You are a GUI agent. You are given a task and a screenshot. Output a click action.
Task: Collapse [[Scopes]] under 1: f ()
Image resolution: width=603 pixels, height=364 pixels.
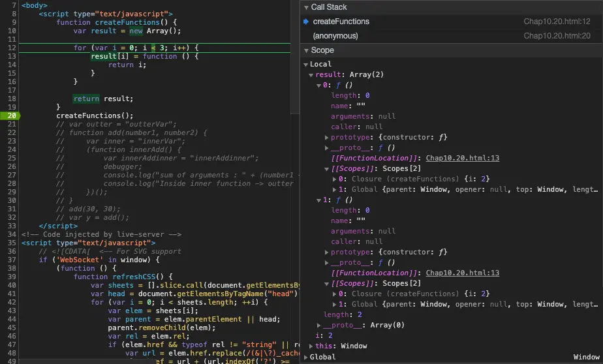coord(326,284)
